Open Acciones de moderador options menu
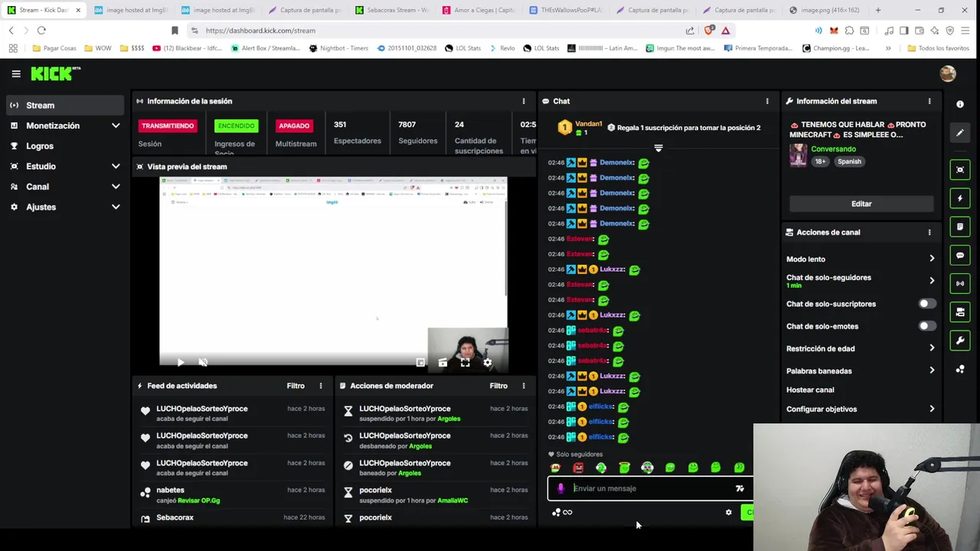Viewport: 980px width, 551px height. pyautogui.click(x=524, y=386)
